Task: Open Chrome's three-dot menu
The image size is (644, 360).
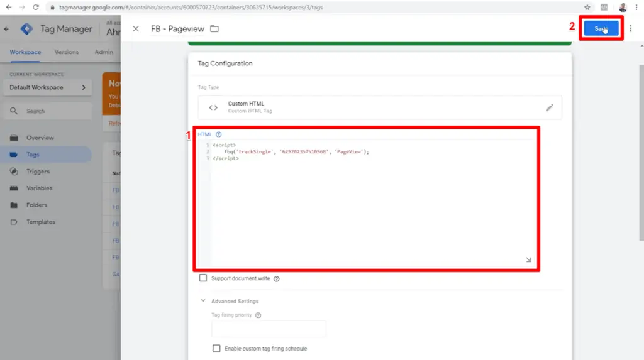Action: tap(636, 7)
